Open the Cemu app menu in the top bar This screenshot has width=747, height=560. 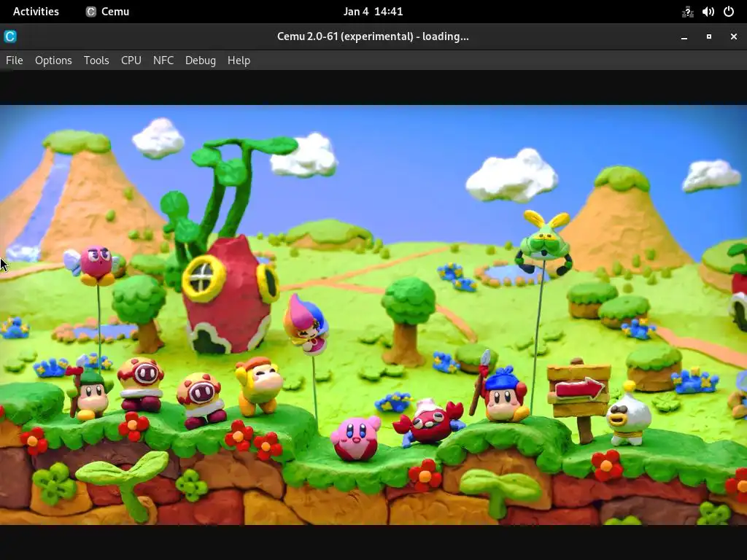[108, 12]
